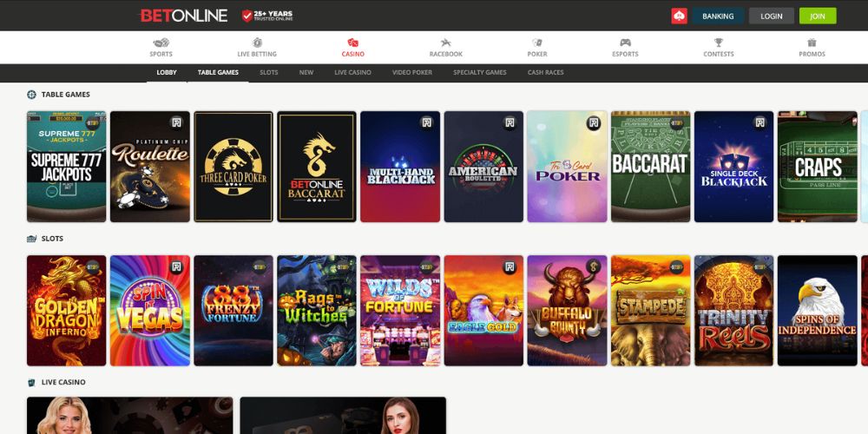This screenshot has width=868, height=434.
Task: Click the red poker spade icon
Action: (679, 16)
